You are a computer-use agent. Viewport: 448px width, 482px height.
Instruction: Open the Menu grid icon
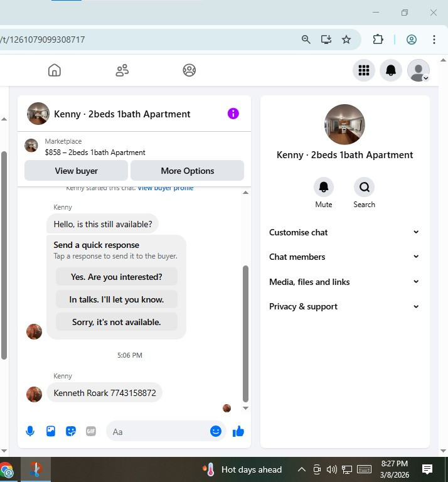[364, 70]
